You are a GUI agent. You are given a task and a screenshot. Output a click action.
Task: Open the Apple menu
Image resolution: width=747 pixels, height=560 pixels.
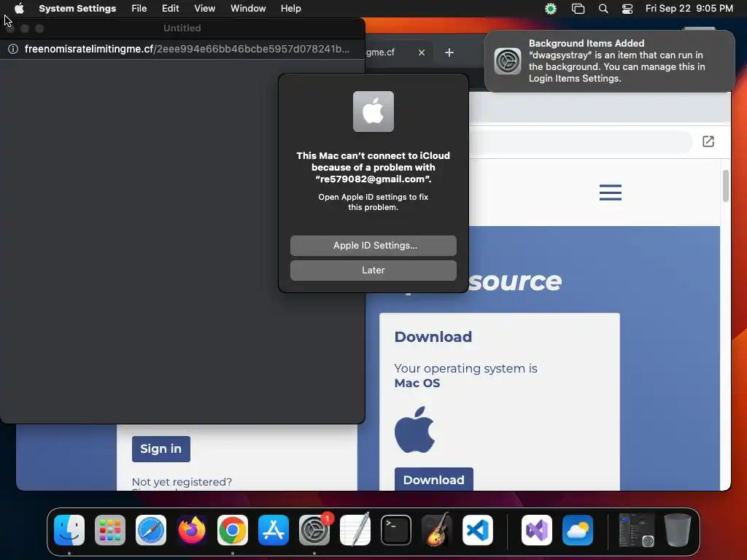click(x=19, y=9)
